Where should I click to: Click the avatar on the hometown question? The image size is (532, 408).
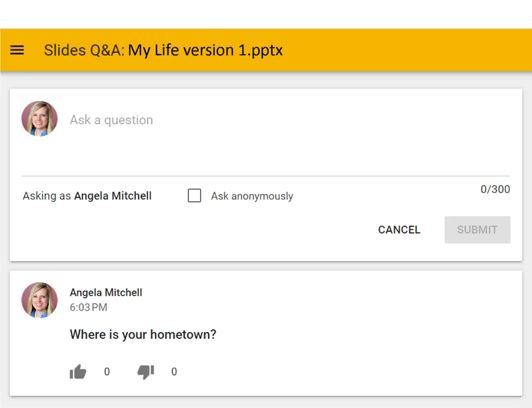tap(39, 300)
